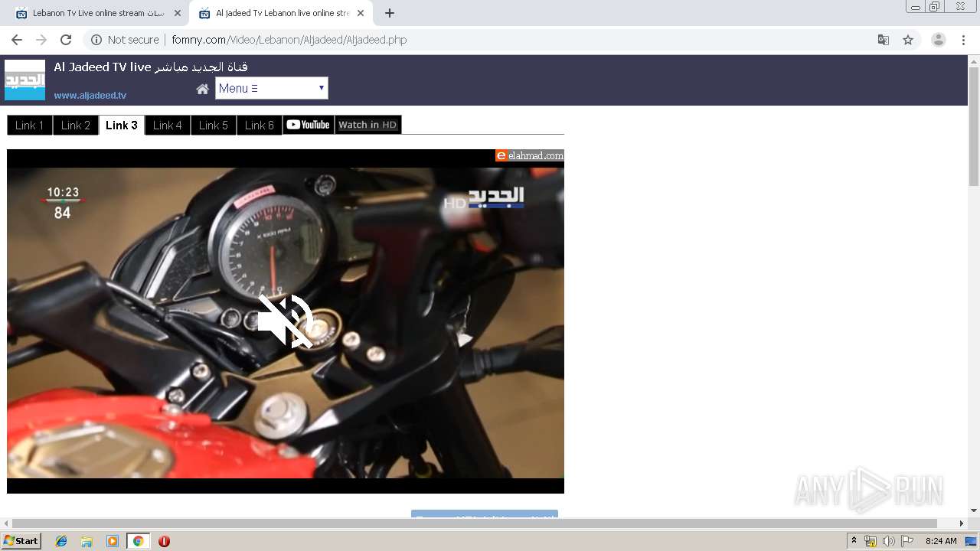Expand the Menu dropdown
The image size is (980, 551).
point(272,88)
